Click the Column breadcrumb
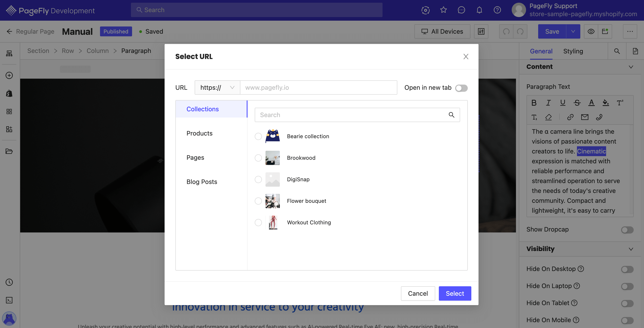Image resolution: width=644 pixels, height=328 pixels. coord(98,51)
